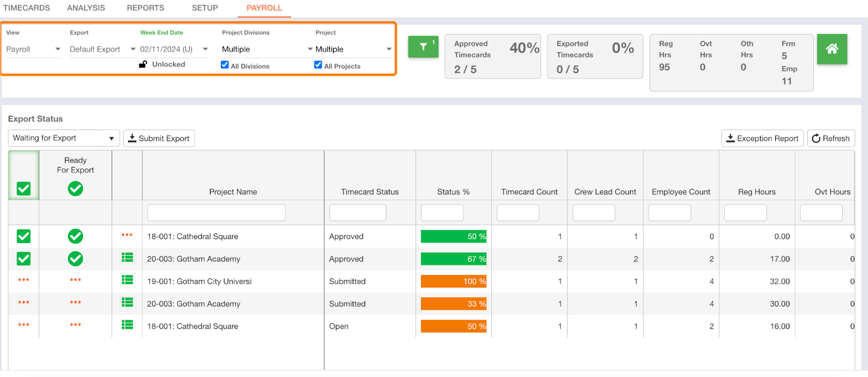Open list icon for approved Gotham Academy row

[x=127, y=258]
